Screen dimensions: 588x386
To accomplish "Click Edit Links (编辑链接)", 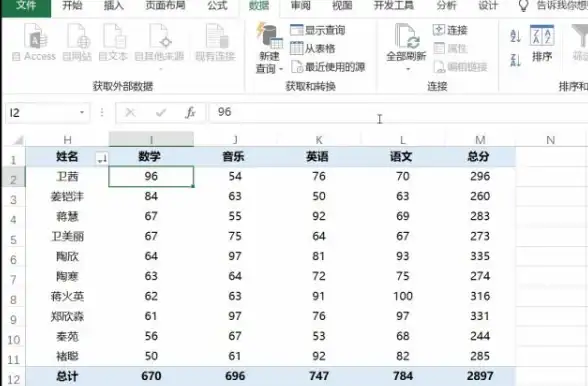I will click(460, 67).
